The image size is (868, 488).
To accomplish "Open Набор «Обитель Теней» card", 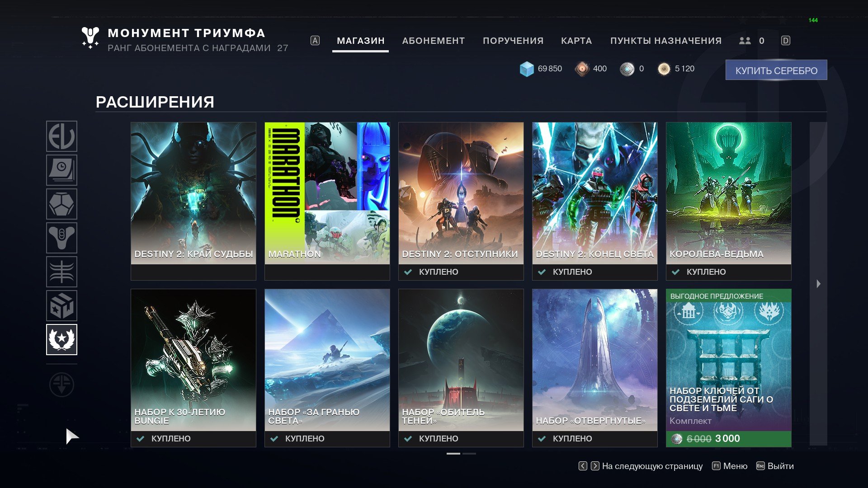I will point(461,368).
